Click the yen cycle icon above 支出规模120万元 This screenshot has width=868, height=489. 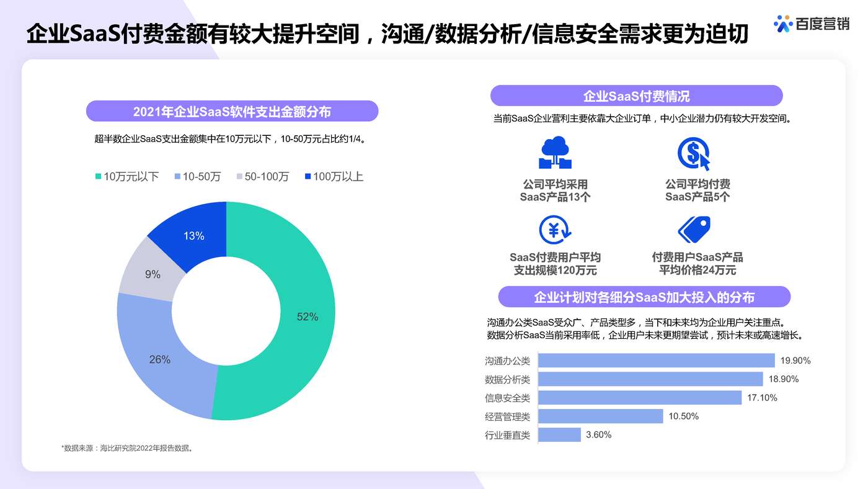[555, 230]
